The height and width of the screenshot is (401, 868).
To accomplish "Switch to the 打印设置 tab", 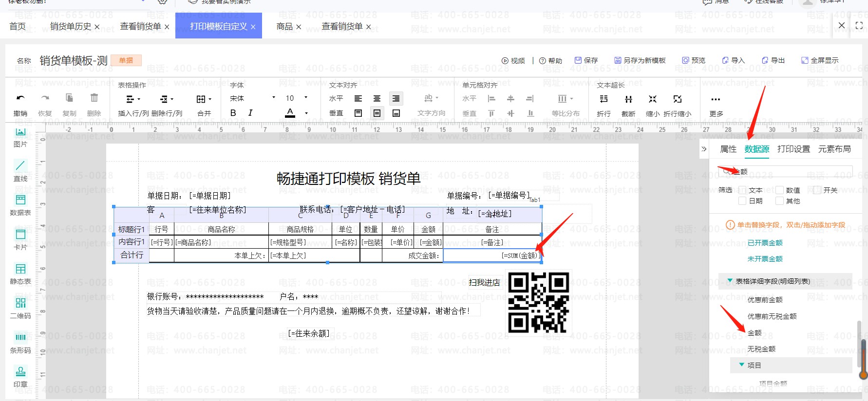I will point(793,149).
